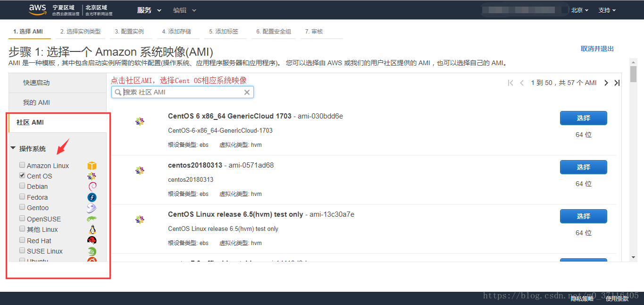Viewport: 644px width, 305px height.
Task: Open the 隐私策略 footer link
Action: click(582, 298)
